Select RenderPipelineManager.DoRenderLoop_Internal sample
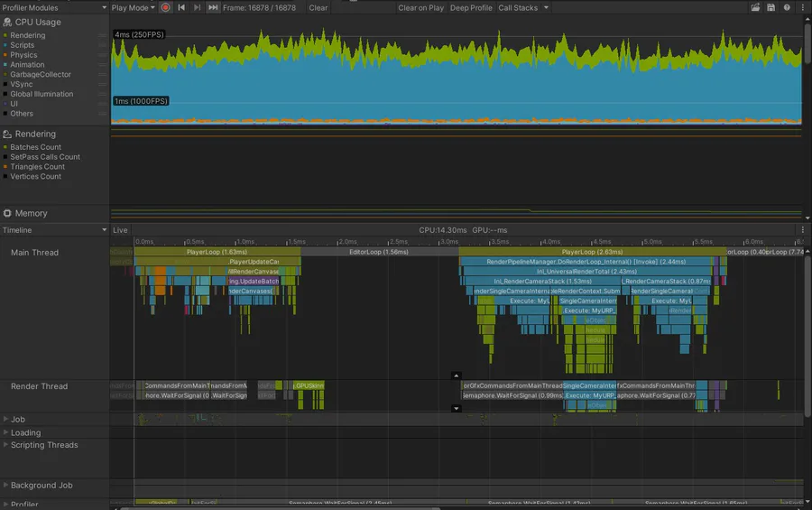The image size is (812, 510). click(x=586, y=262)
